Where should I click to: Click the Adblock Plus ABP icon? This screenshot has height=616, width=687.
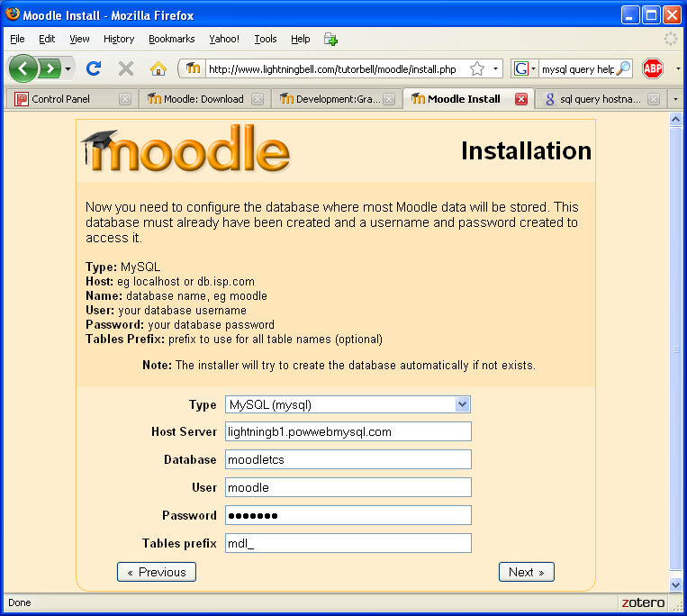pyautogui.click(x=653, y=68)
